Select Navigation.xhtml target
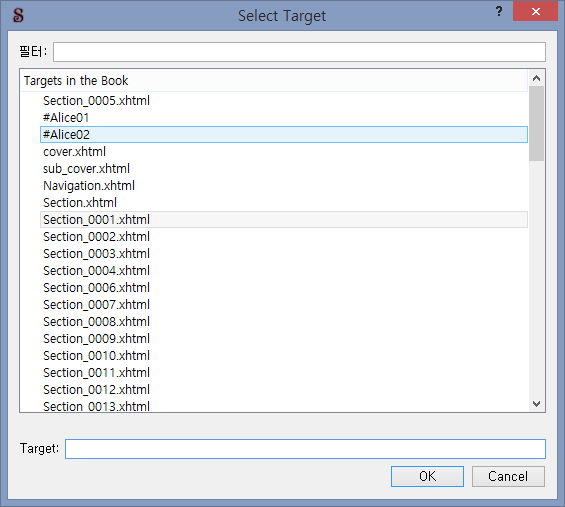 point(284,186)
